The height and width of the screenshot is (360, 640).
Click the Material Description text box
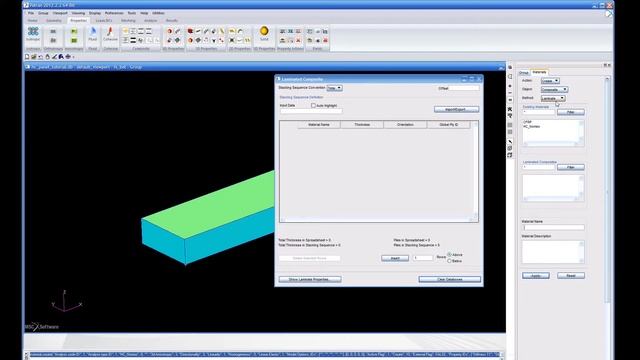pyautogui.click(x=553, y=252)
